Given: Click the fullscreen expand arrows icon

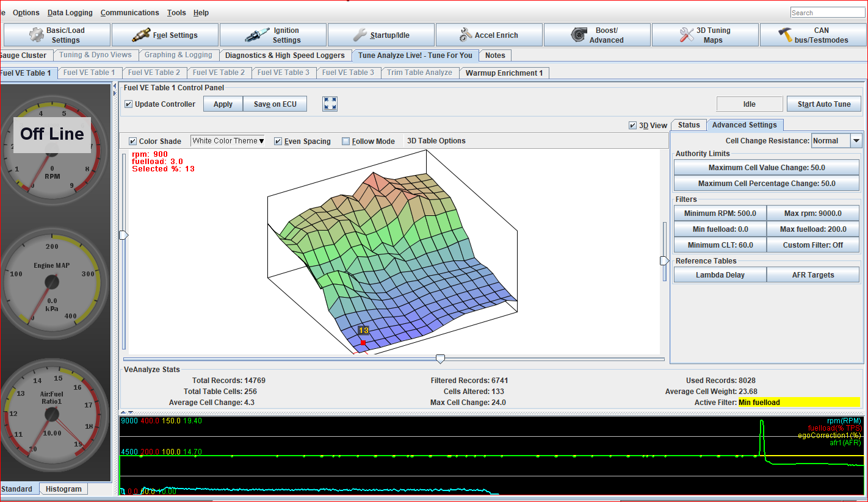Looking at the screenshot, I should click(330, 104).
